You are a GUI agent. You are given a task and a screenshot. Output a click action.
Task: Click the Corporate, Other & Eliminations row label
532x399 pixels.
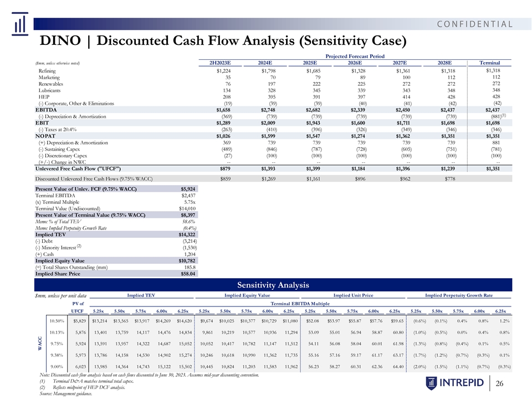pyautogui.click(x=76, y=104)
